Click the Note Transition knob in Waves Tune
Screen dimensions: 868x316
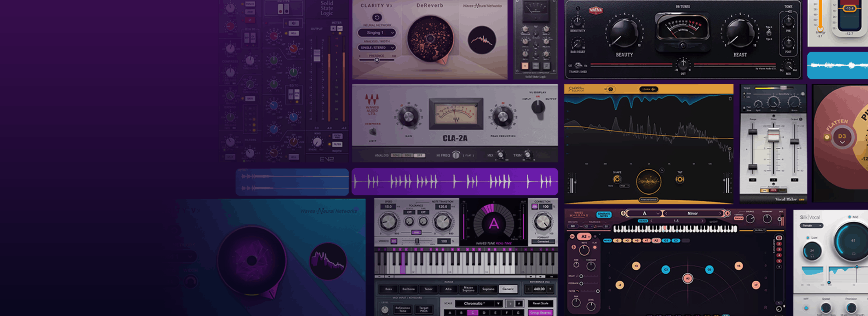coord(442,222)
